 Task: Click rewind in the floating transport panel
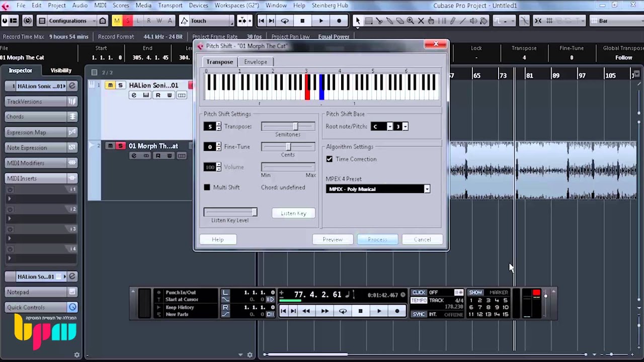[x=306, y=311]
